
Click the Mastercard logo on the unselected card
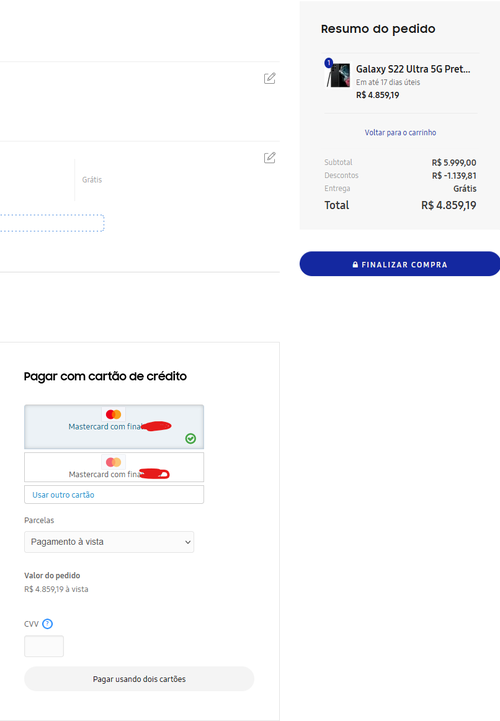coord(113,462)
